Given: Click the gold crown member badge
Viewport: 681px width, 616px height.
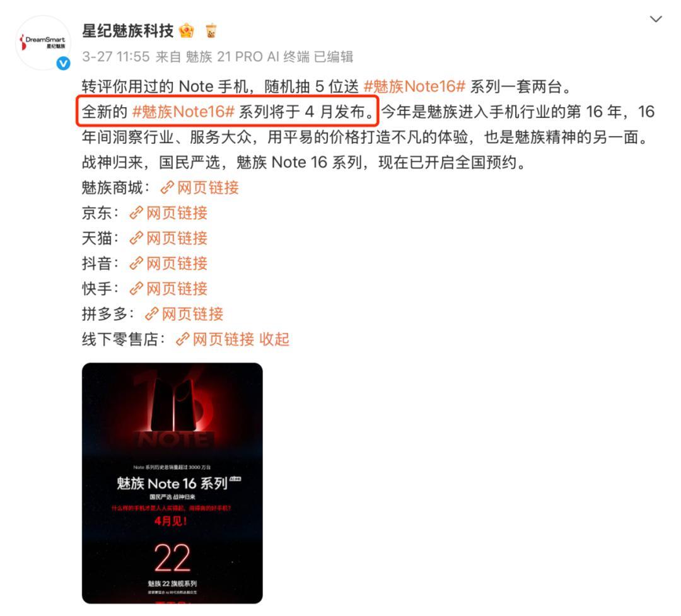Looking at the screenshot, I should (186, 31).
